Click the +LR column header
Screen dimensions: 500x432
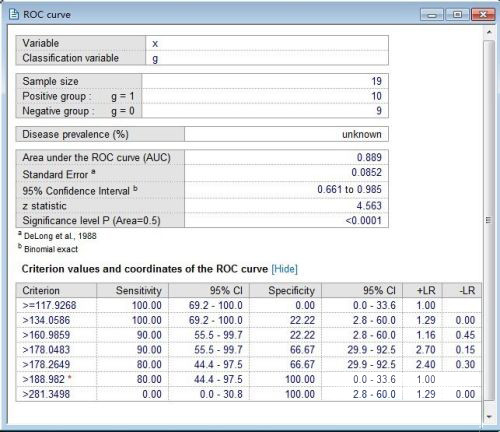click(422, 290)
